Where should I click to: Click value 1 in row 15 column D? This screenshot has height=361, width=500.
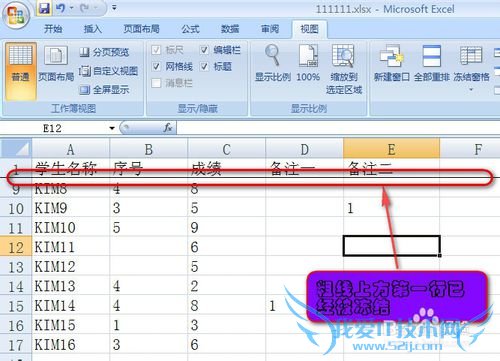[272, 306]
